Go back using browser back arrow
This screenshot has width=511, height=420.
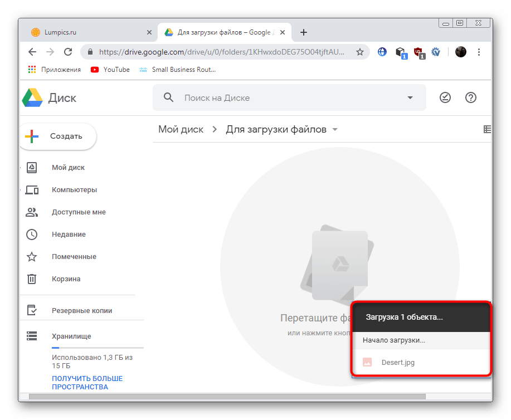coord(32,52)
